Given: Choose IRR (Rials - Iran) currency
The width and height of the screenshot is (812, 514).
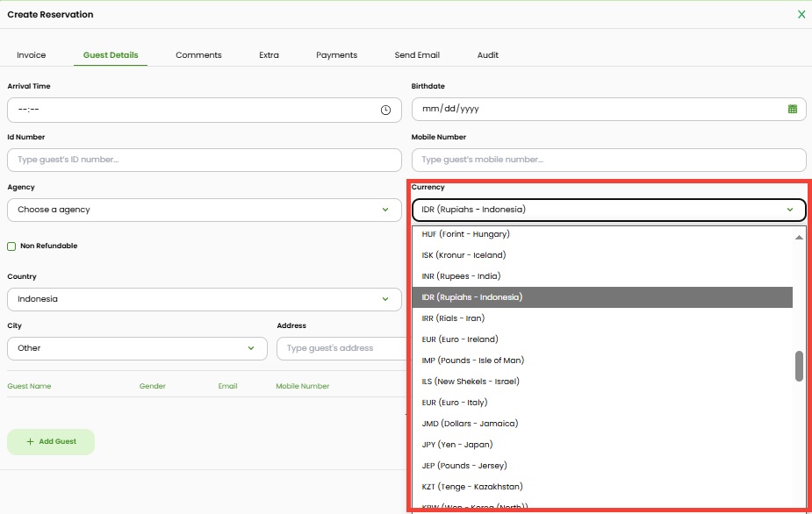Looking at the screenshot, I should point(602,318).
